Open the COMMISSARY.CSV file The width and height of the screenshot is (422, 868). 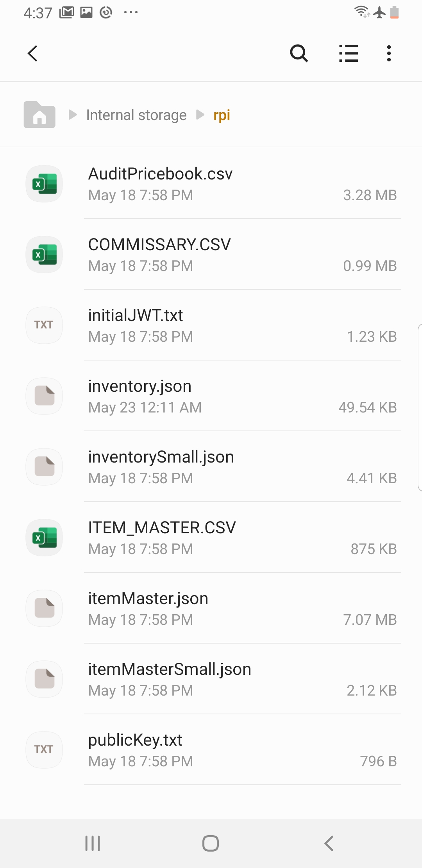coord(242,255)
